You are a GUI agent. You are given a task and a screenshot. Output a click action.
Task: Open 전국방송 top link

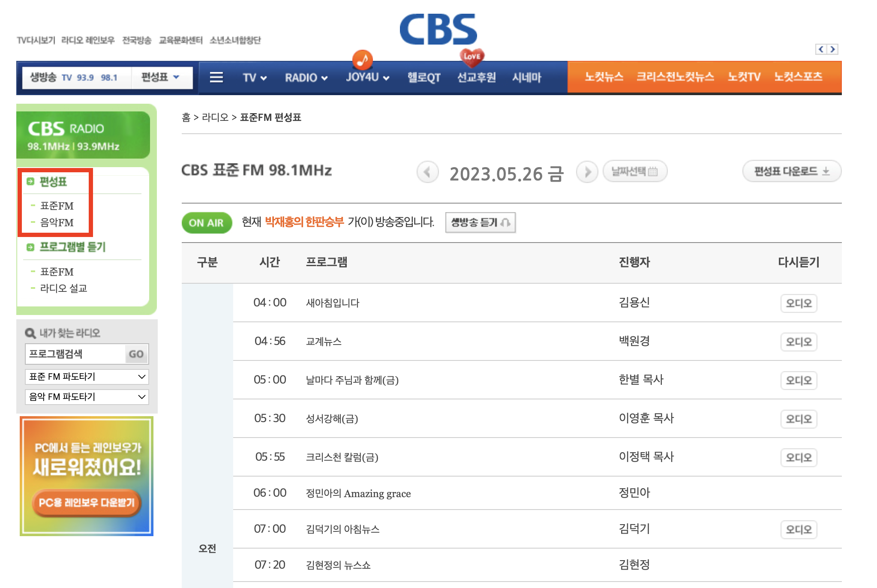tap(137, 40)
